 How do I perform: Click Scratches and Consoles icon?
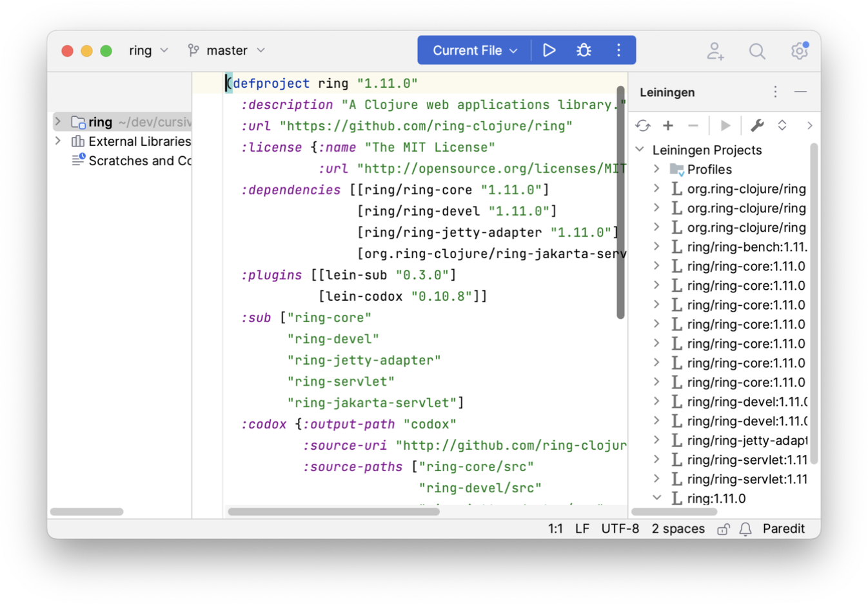pos(78,160)
